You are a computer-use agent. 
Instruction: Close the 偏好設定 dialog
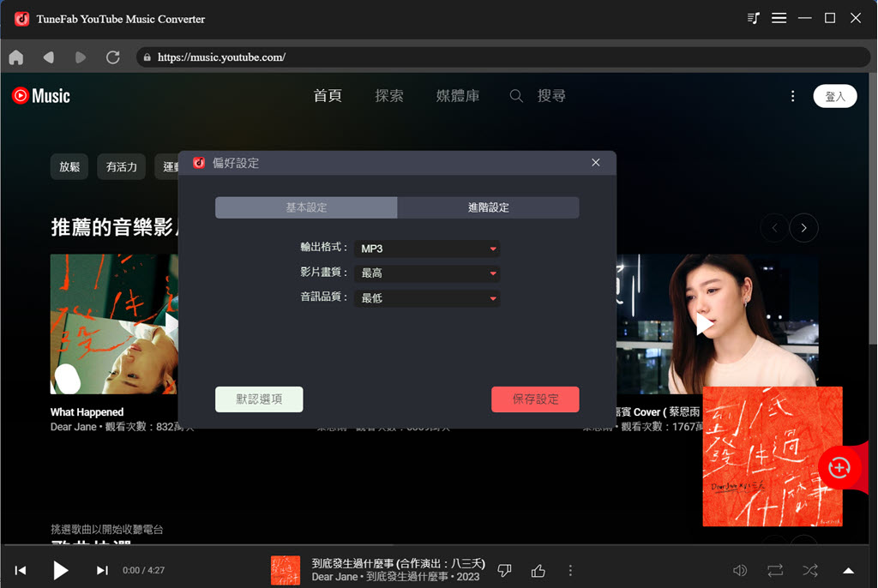point(595,162)
